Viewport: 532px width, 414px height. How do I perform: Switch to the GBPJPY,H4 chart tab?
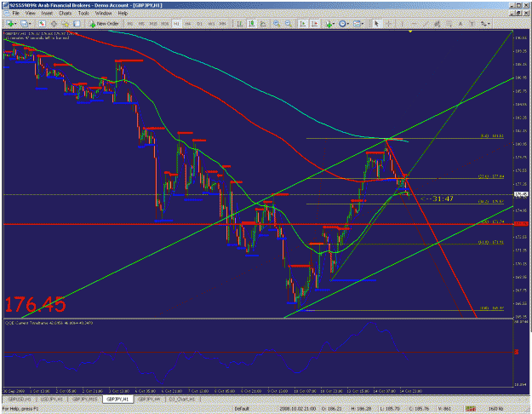coord(150,399)
